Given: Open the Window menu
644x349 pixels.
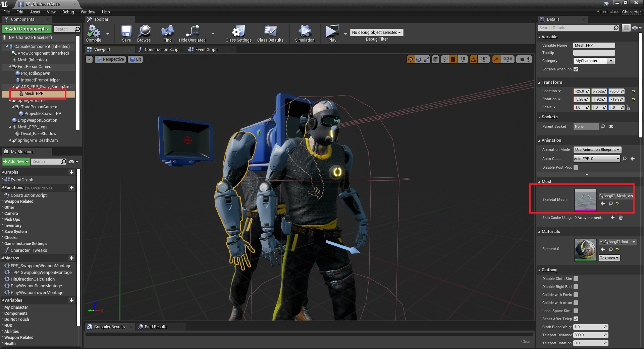Looking at the screenshot, I should [x=88, y=12].
